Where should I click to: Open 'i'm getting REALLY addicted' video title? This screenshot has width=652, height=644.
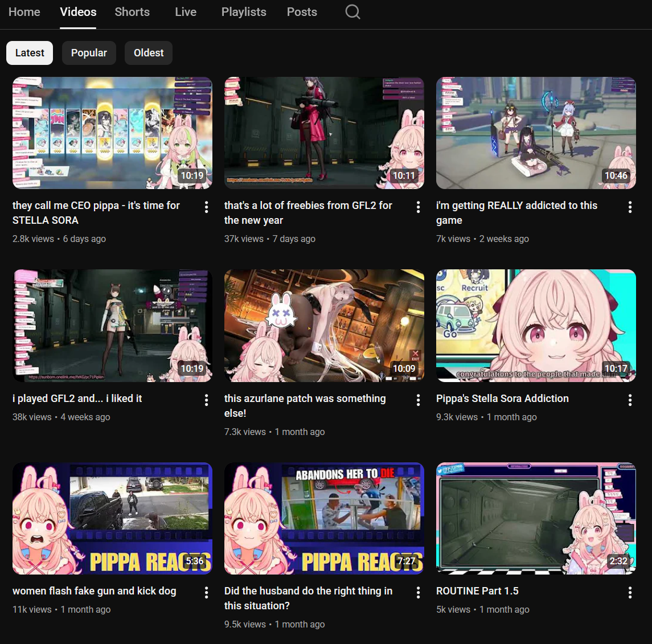tap(516, 213)
